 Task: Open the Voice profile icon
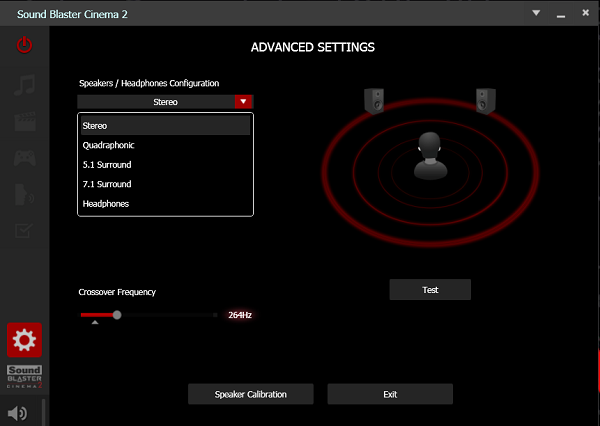click(x=25, y=194)
